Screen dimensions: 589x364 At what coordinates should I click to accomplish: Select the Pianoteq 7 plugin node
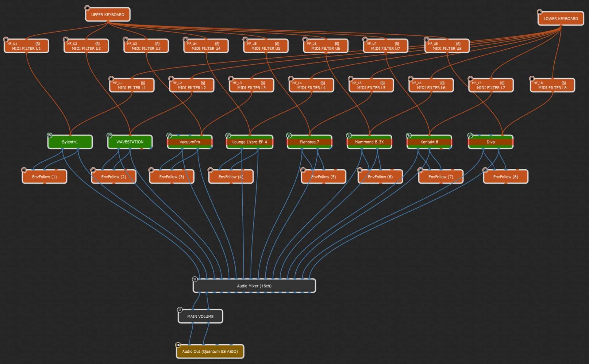[x=309, y=142]
